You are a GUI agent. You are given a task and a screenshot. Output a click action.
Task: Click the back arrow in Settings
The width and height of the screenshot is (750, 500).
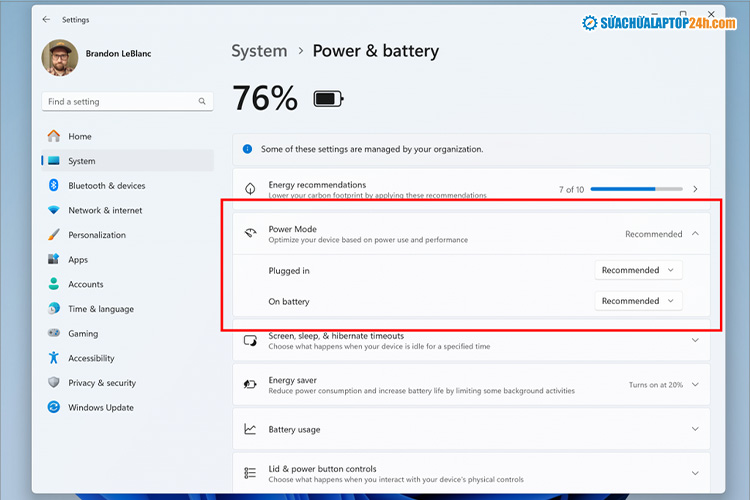(46, 19)
